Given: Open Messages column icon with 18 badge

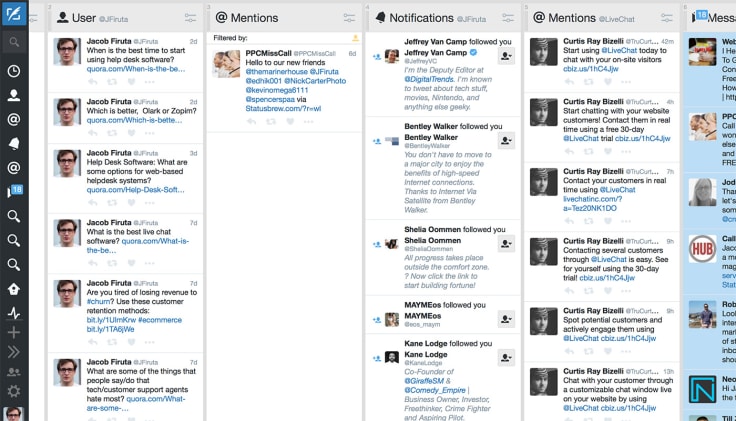Looking at the screenshot, I should 14,191.
